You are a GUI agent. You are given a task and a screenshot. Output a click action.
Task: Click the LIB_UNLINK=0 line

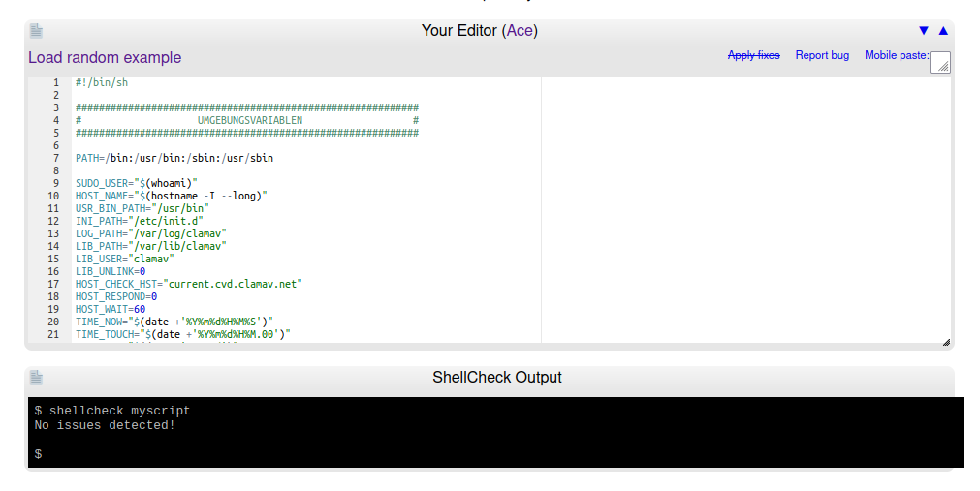click(111, 271)
